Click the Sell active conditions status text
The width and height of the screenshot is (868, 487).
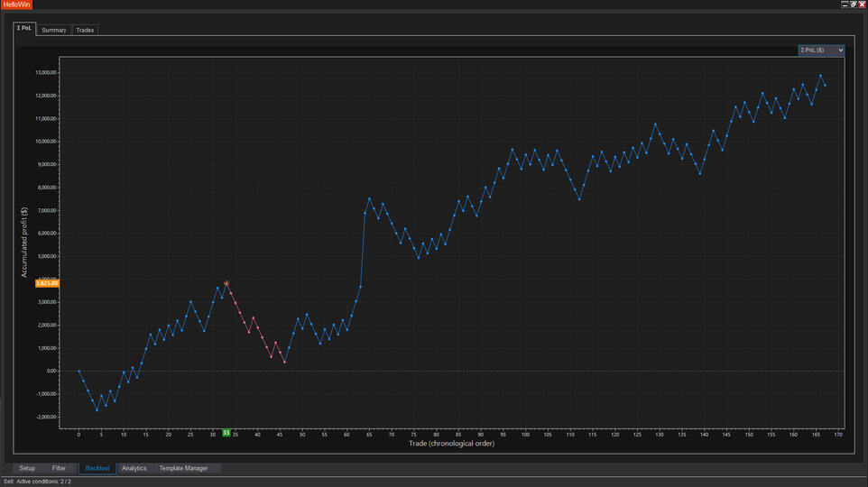38,482
